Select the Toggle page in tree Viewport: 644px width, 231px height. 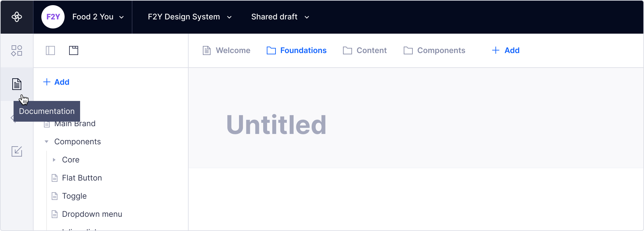pos(74,196)
